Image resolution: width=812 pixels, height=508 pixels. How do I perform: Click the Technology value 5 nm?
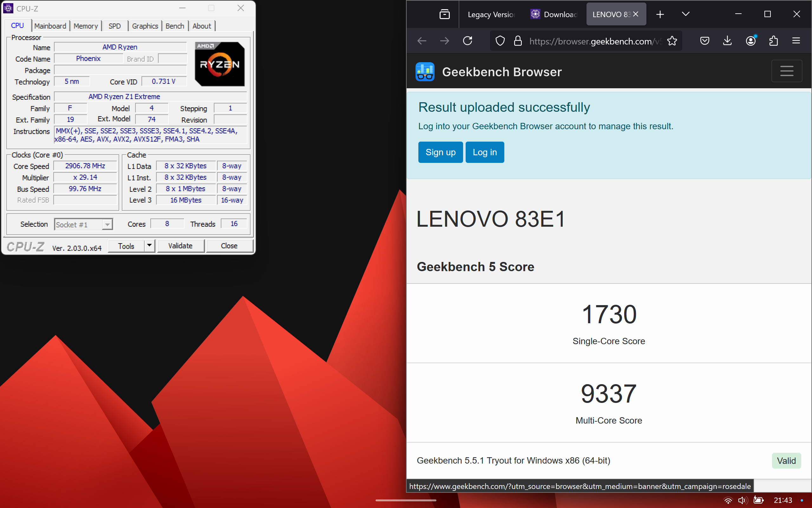72,81
